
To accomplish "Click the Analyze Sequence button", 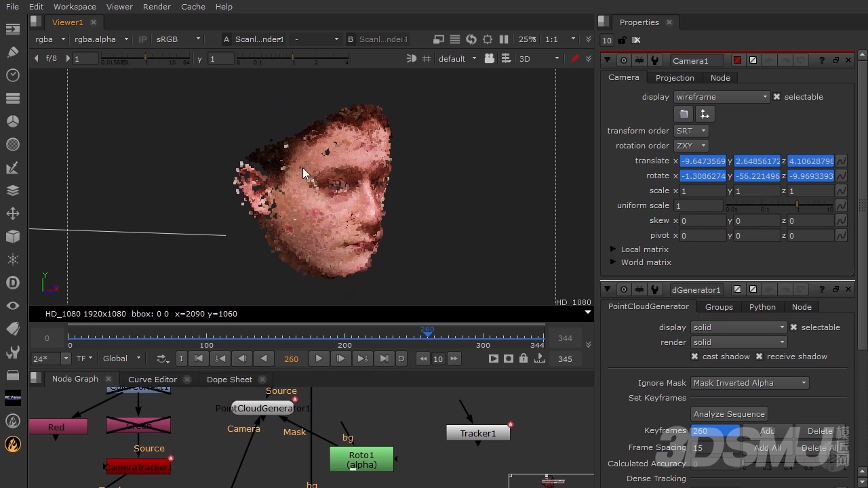I will 729,414.
